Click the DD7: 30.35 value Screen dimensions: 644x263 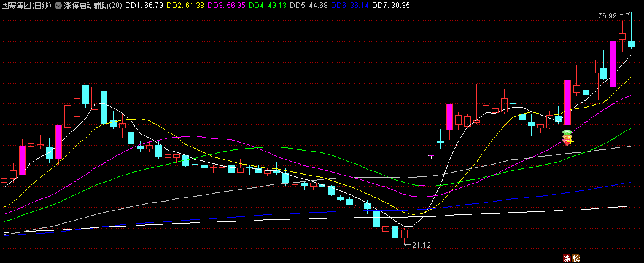[390, 6]
